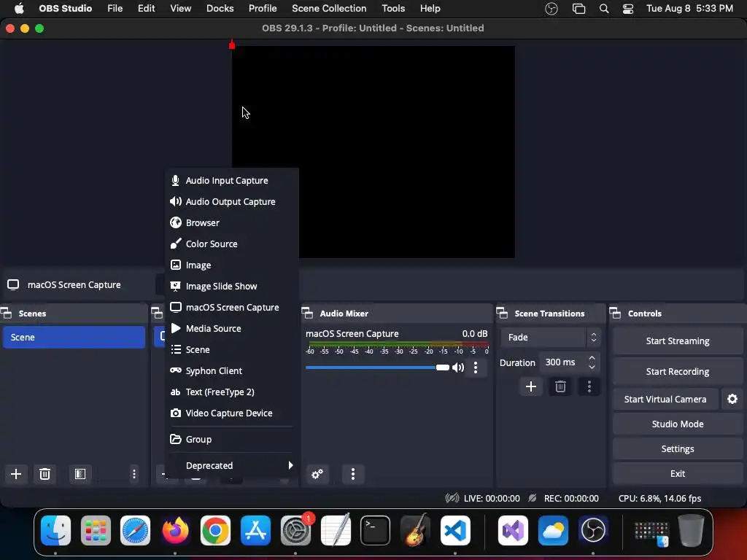Add a new scene with plus icon
747x560 pixels.
pos(16,474)
